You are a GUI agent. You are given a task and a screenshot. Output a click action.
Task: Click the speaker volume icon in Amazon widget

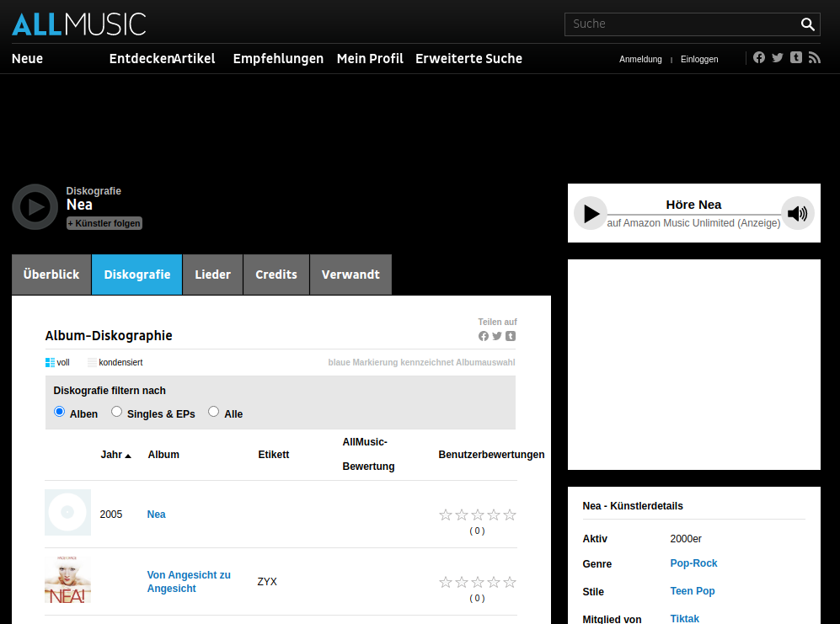[798, 213]
